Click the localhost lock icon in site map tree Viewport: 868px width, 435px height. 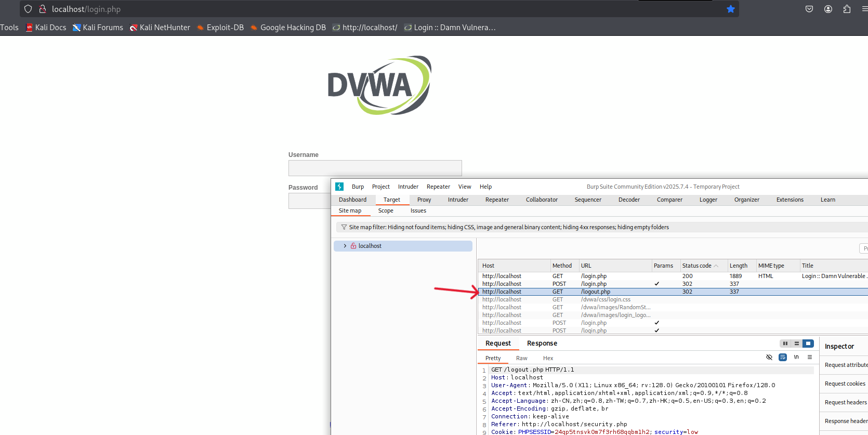353,246
